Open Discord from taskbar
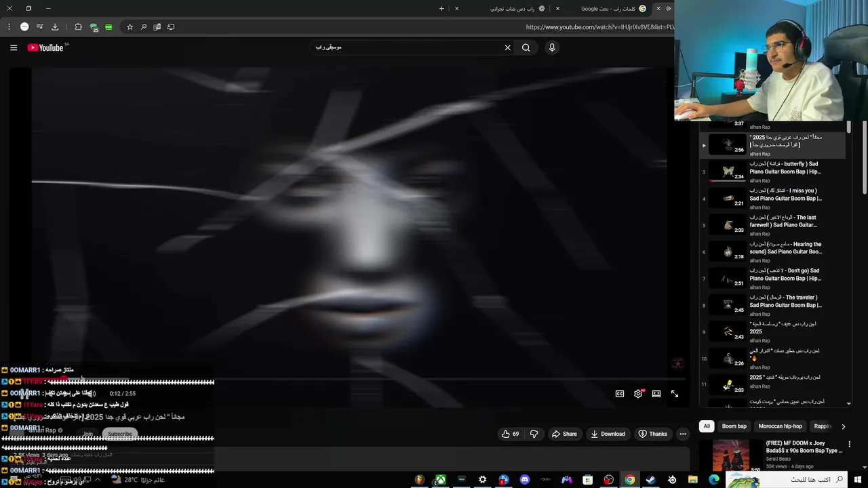868x488 pixels. [x=524, y=480]
